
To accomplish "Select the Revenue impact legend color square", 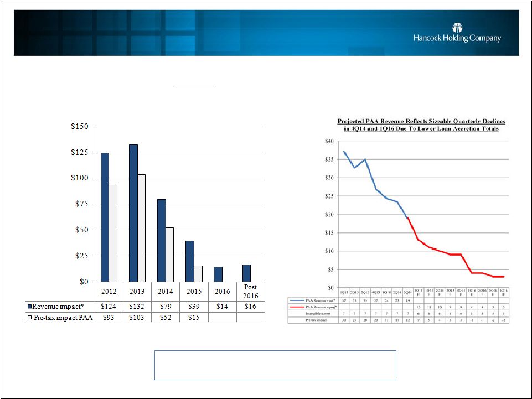I will [x=29, y=306].
